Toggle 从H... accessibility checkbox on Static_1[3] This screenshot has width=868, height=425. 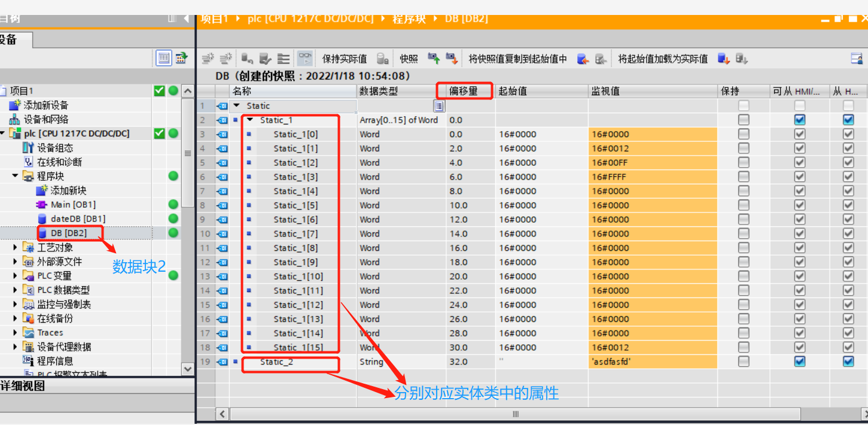(848, 177)
